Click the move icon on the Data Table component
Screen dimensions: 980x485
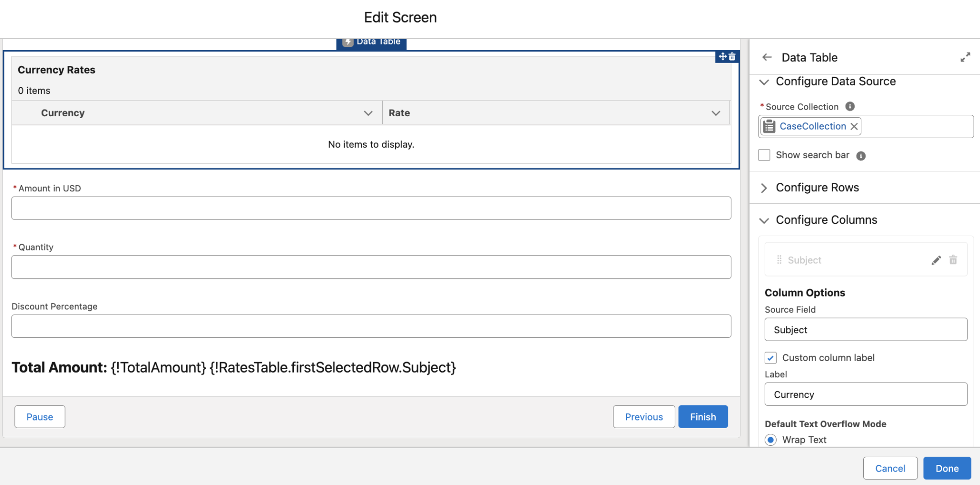point(722,56)
